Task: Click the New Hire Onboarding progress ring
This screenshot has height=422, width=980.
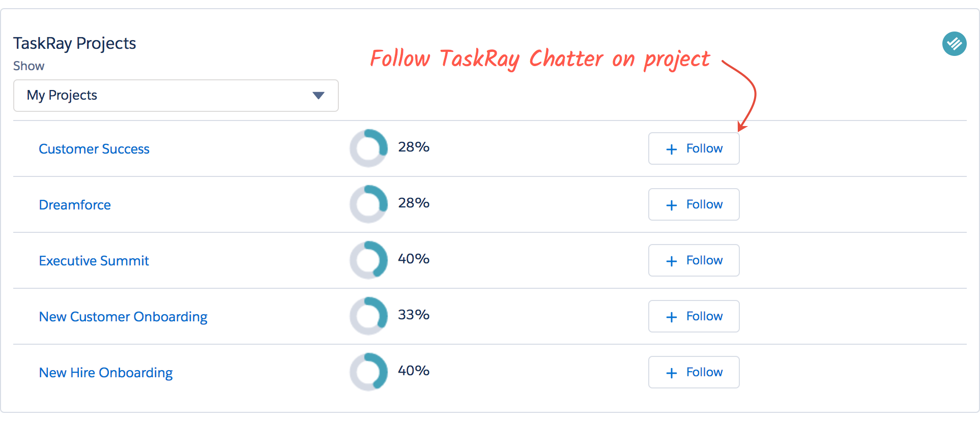Action: [x=369, y=372]
